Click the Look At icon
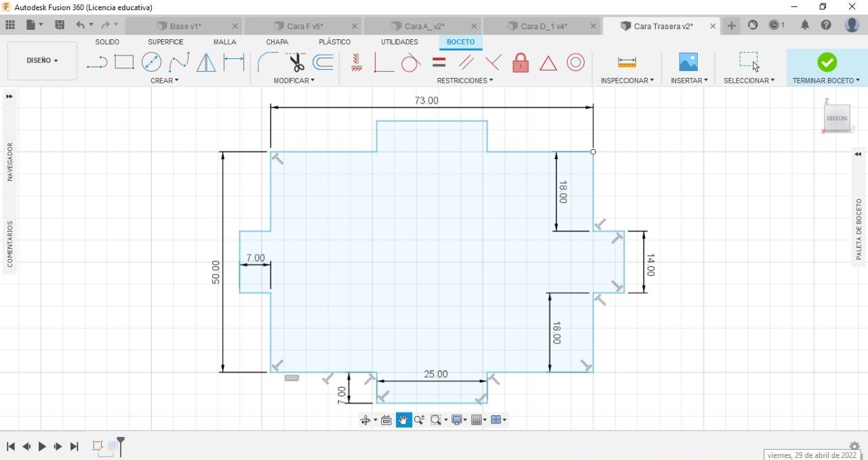Image resolution: width=868 pixels, height=460 pixels. pos(387,420)
